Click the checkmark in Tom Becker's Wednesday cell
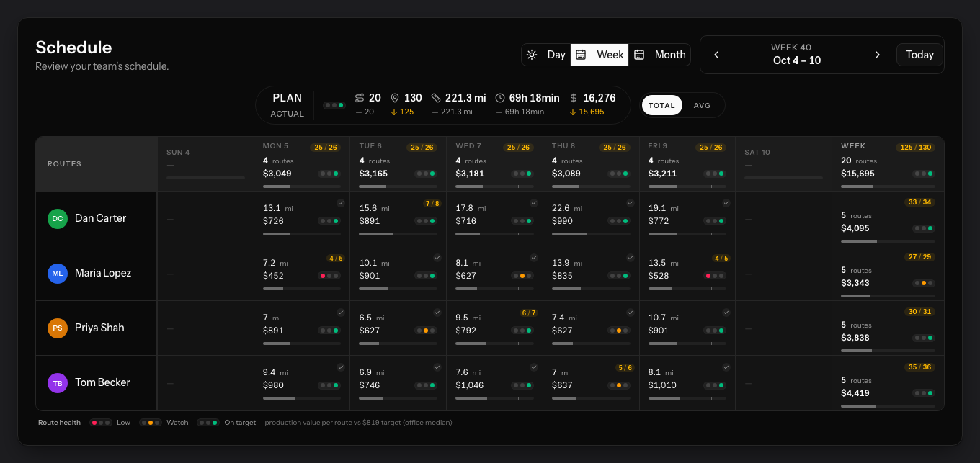The image size is (980, 463). coord(533,367)
